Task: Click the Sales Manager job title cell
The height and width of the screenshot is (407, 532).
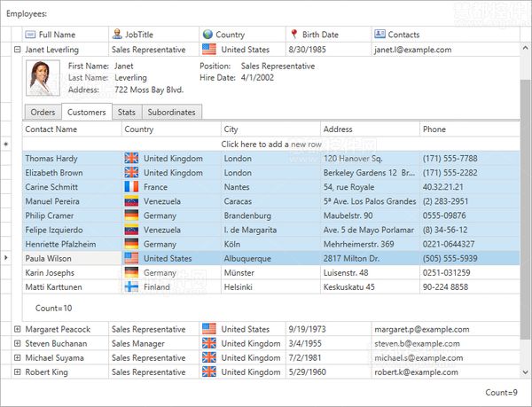Action: [x=153, y=343]
